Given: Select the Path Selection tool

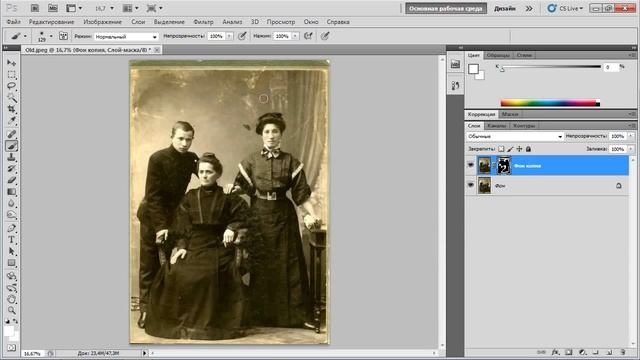Looking at the screenshot, I should [11, 251].
